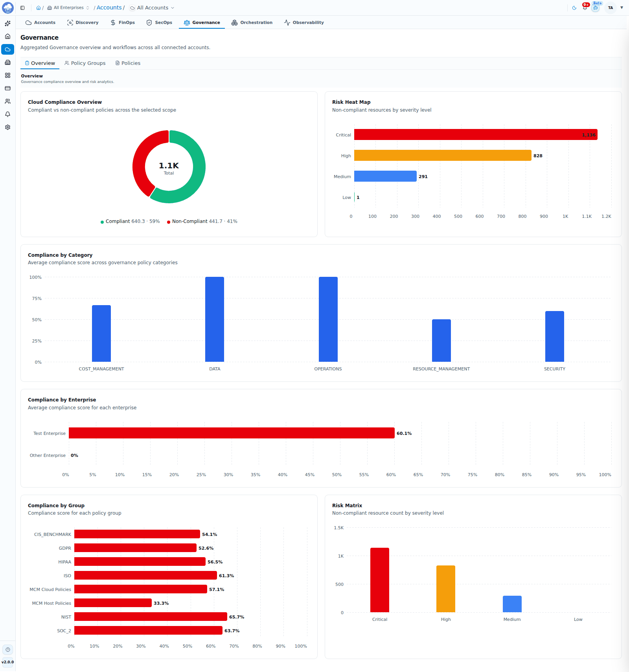Screen dimensions: 629x672
Task: Click the HIPAA group bar
Action: tap(140, 562)
